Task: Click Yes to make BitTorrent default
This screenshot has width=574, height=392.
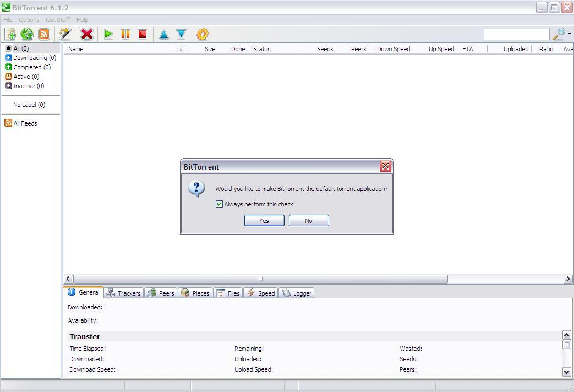Action: [264, 221]
